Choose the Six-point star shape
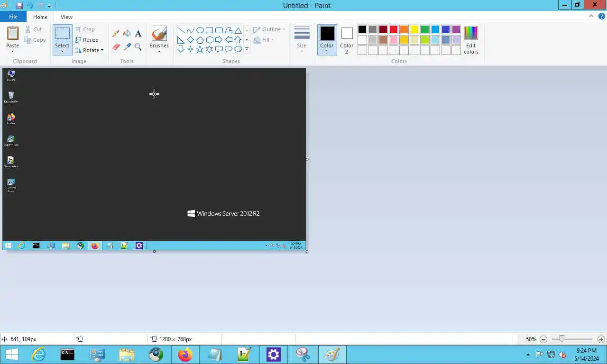Viewport: 607px width, 364px height. 209,49
